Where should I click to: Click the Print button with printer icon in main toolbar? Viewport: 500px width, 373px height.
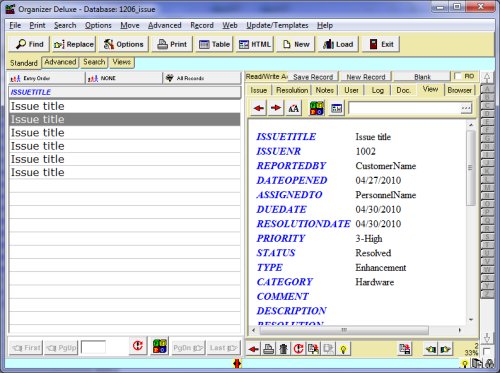[x=172, y=44]
